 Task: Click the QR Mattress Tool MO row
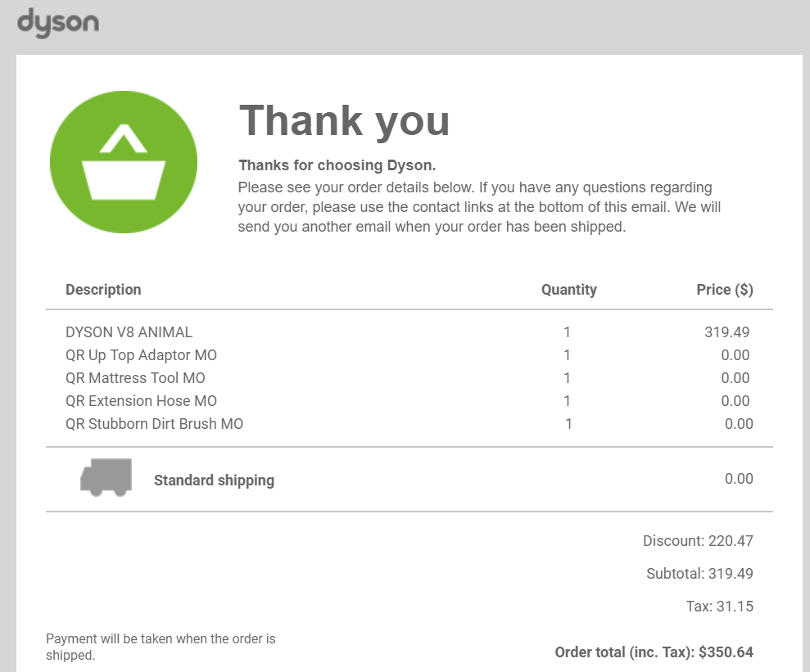coord(135,378)
